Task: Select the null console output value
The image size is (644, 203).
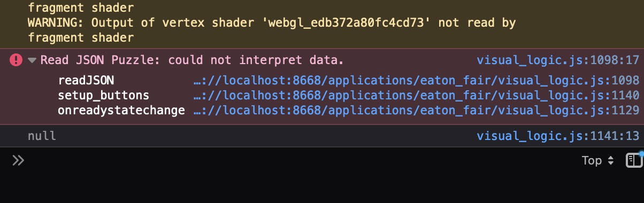Action: pos(42,136)
